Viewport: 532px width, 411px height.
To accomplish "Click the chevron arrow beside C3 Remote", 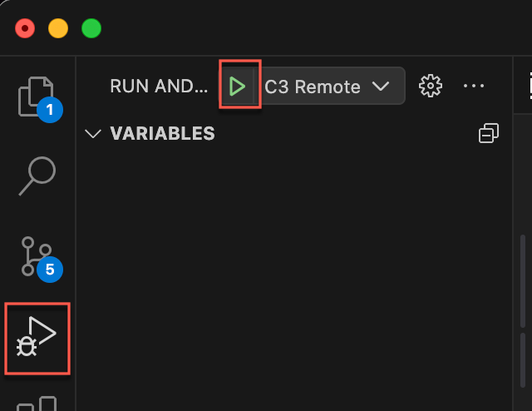I will [381, 87].
